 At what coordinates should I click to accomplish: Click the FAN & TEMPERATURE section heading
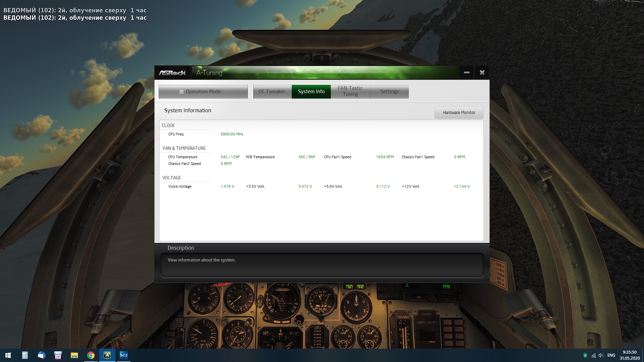click(184, 148)
